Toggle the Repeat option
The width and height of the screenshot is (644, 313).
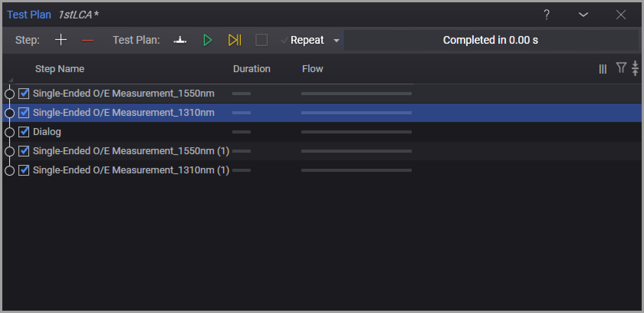pos(303,40)
